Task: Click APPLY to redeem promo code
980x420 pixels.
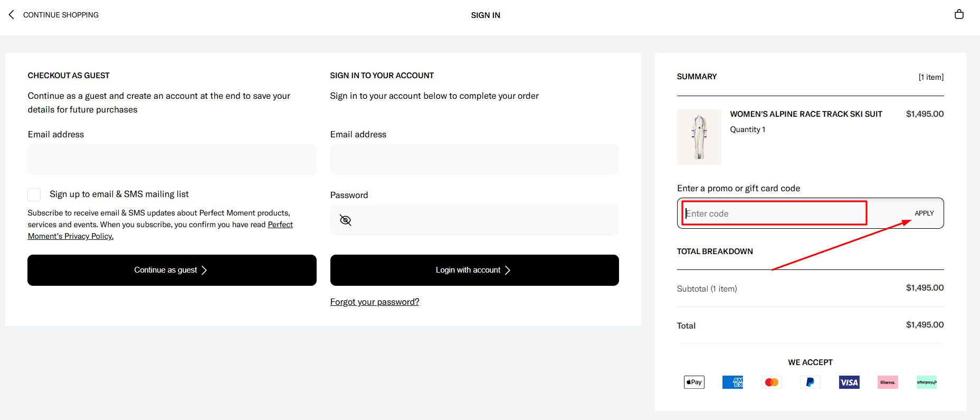Action: [924, 213]
